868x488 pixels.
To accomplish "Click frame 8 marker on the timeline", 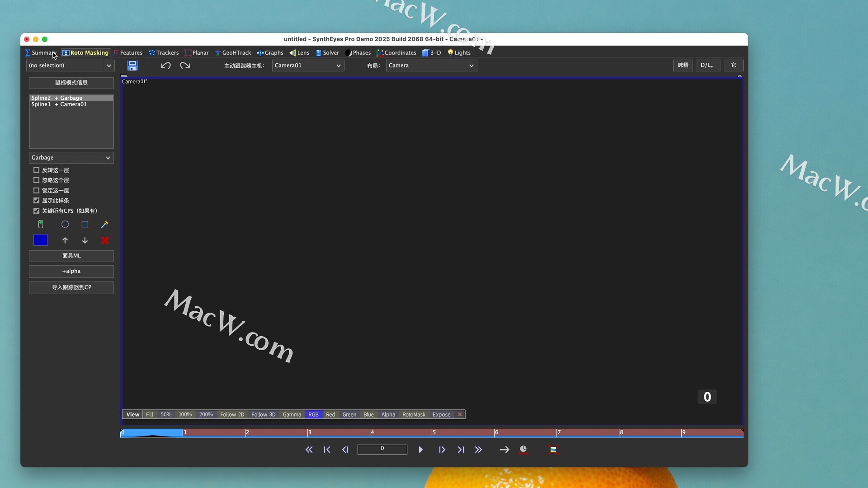I will [622, 432].
